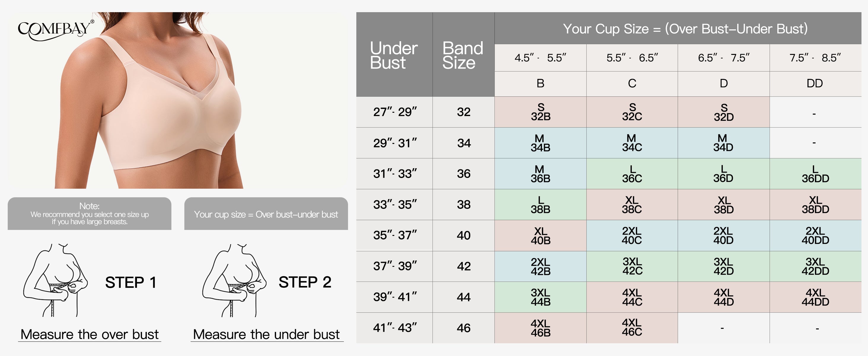Viewport: 868px width, 356px height.
Task: Select the S 32B size cell
Action: (540, 112)
